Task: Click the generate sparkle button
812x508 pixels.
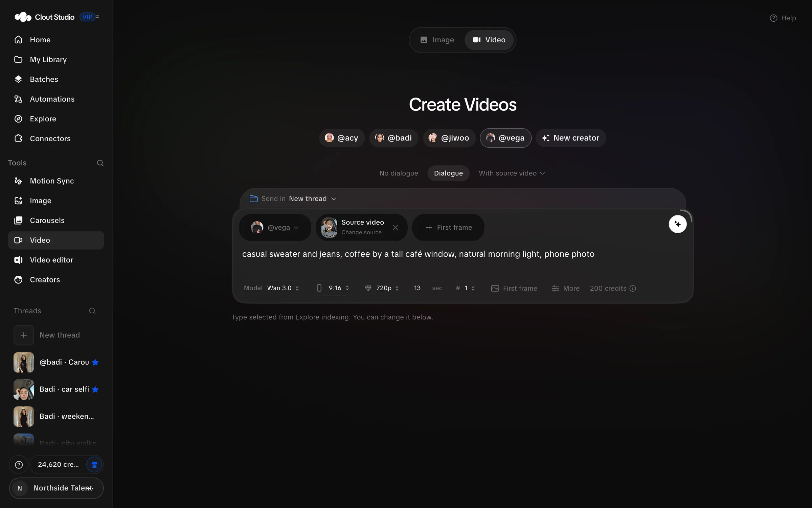Action: coord(678,224)
